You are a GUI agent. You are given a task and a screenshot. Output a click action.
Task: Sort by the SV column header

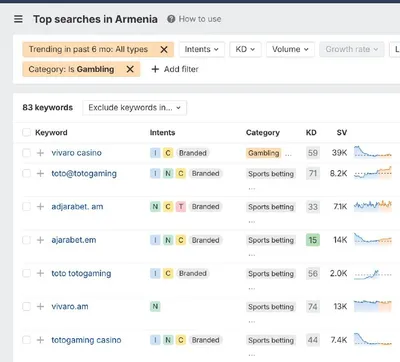coord(342,132)
